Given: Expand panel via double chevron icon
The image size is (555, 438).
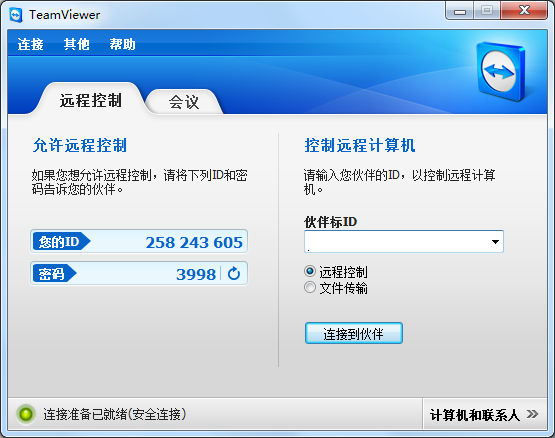Looking at the screenshot, I should point(532,414).
